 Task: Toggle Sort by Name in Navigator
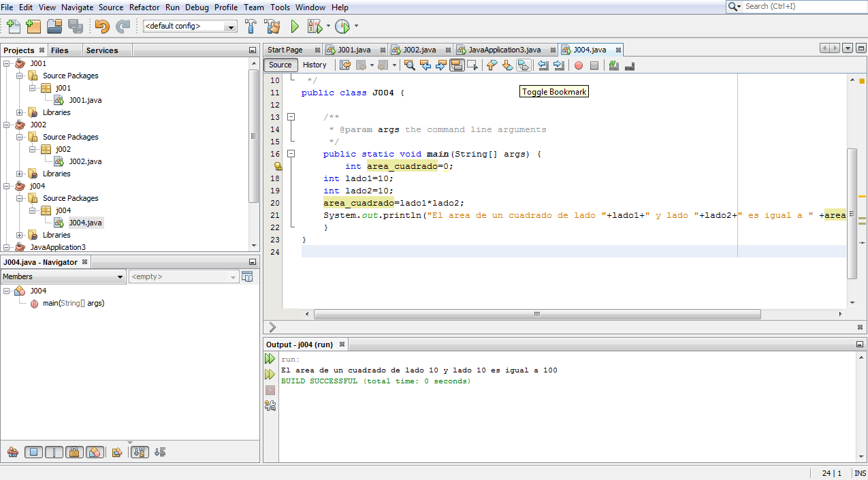(139, 452)
